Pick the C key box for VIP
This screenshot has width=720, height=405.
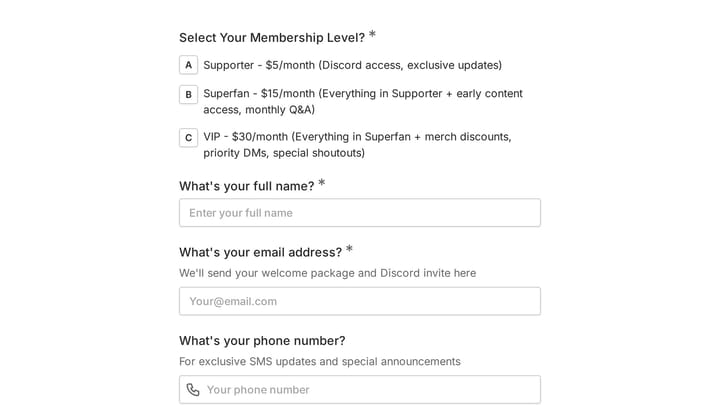(188, 138)
